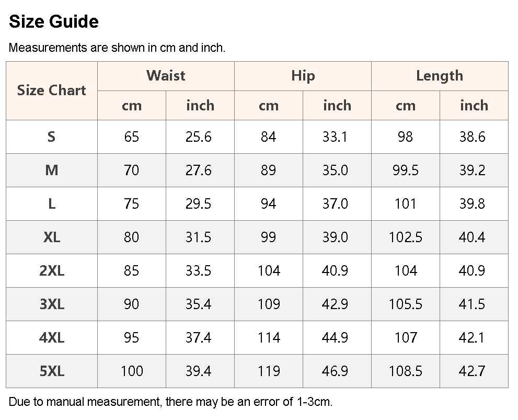
Task: Select the M size row label
Action: pos(52,171)
